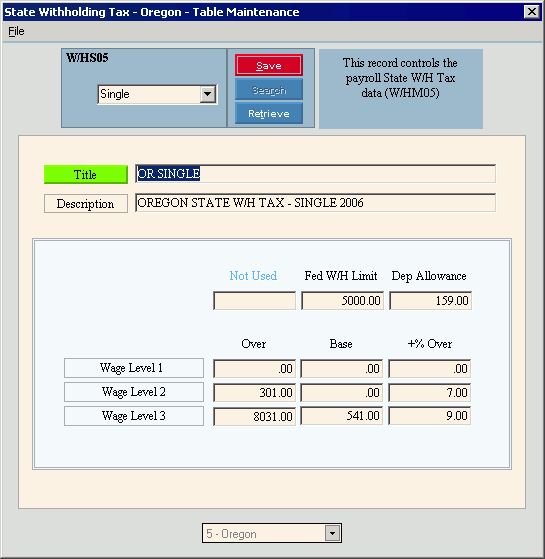
Task: Click the grayed-out Search button
Action: pos(269,90)
